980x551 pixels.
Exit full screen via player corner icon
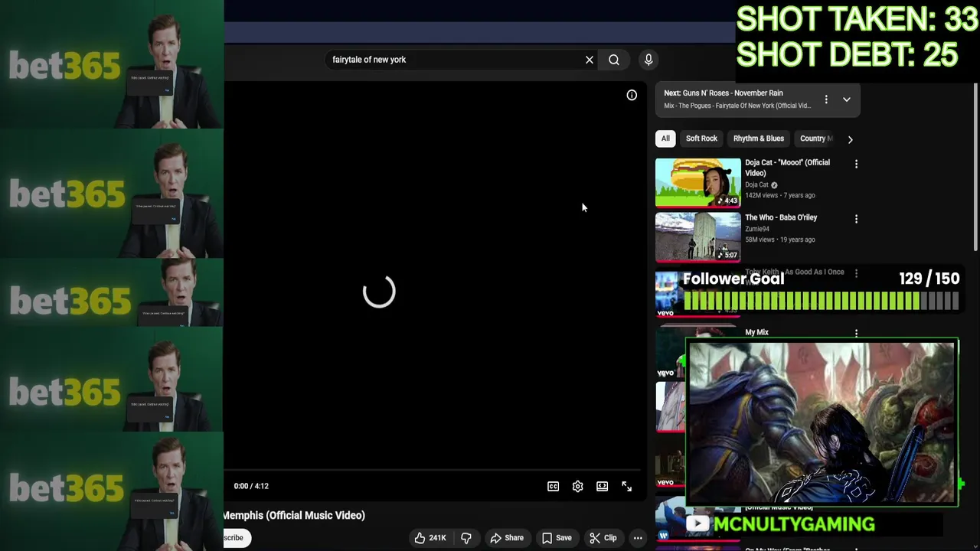click(x=627, y=486)
